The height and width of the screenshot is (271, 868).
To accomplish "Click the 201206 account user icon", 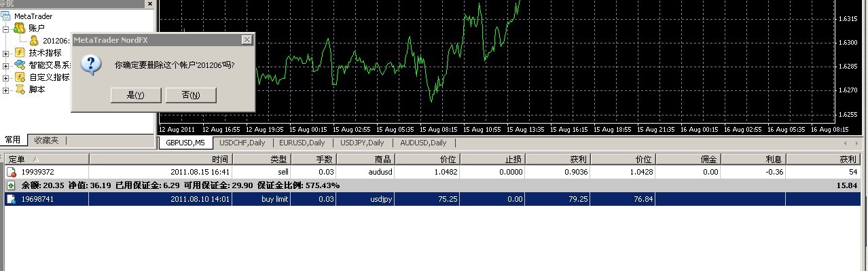I will 33,41.
